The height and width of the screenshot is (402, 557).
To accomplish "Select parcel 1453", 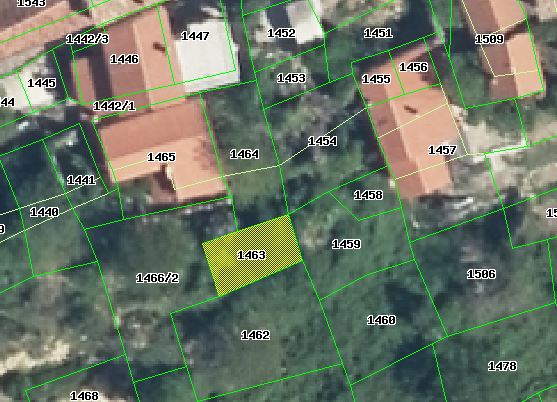I will (291, 78).
